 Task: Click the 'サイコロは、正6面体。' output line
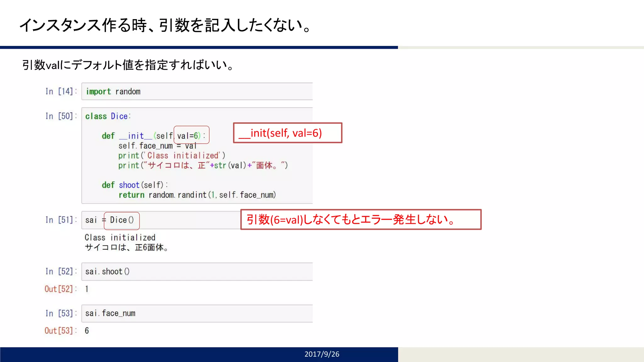(x=126, y=248)
